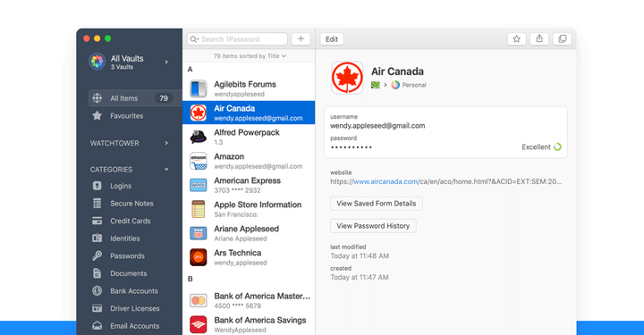Click the Bank Accounts coin icon
This screenshot has width=644, height=335.
(x=97, y=290)
